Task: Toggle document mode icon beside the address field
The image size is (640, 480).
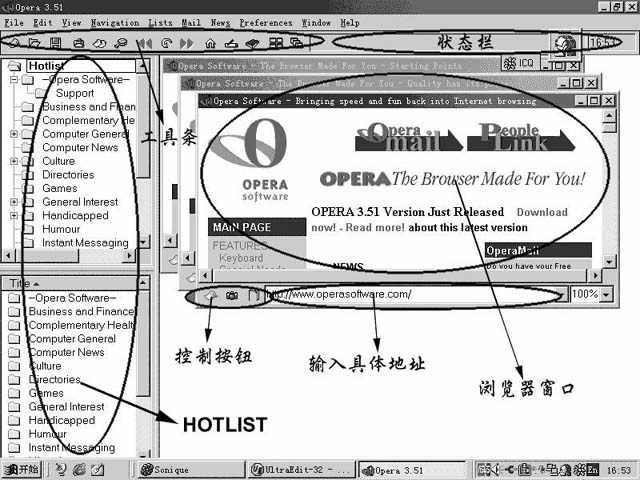Action: (x=253, y=295)
